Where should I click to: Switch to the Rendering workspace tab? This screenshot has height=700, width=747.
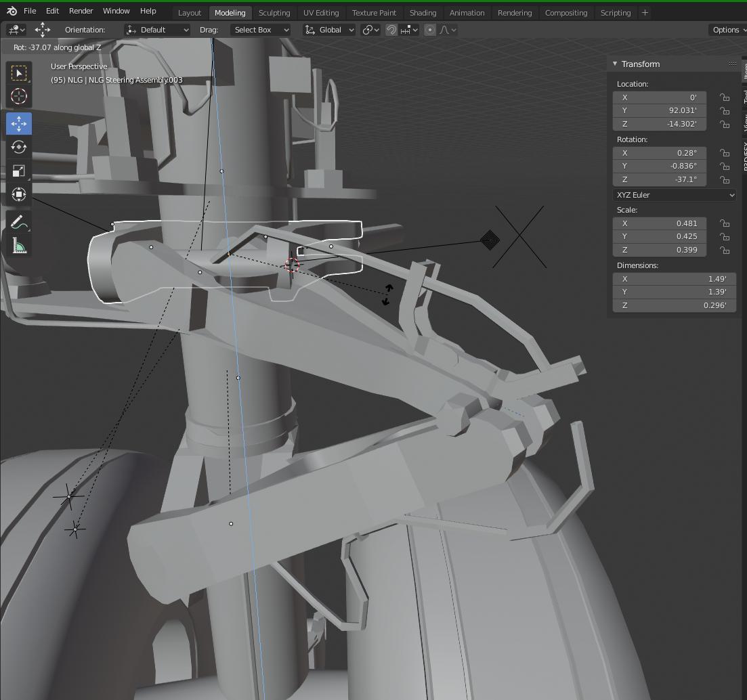(515, 13)
